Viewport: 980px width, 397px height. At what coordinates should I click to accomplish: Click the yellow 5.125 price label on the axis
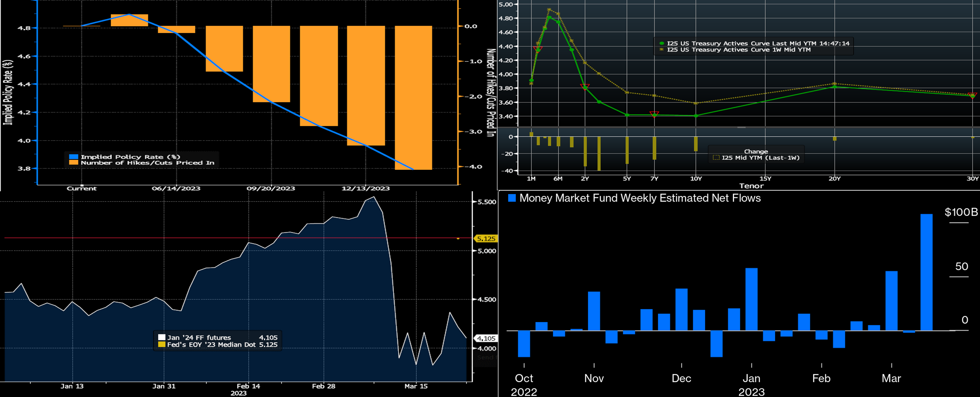click(x=486, y=239)
